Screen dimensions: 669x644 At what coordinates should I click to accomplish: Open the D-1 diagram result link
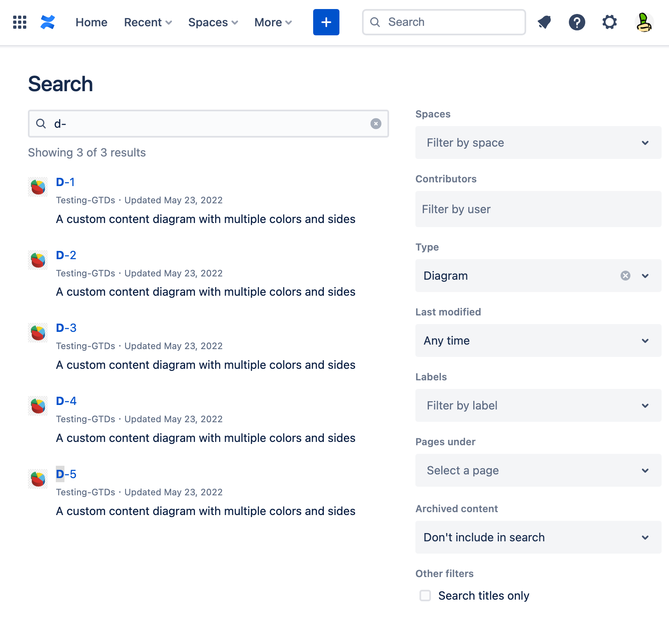tap(65, 182)
